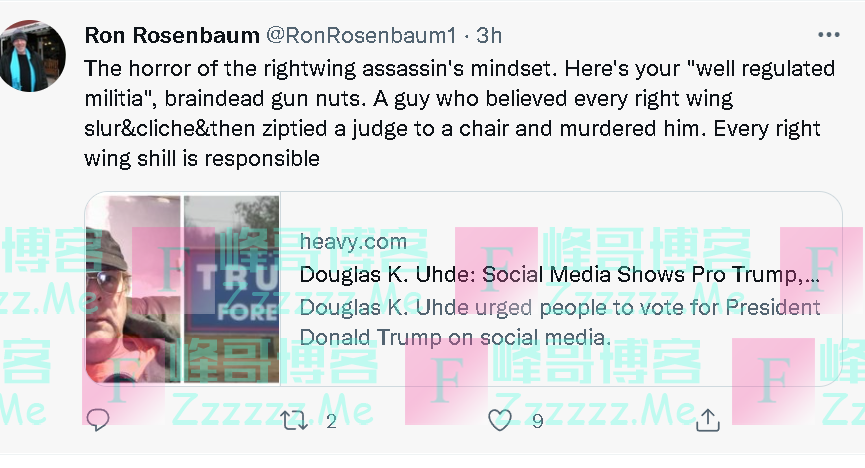Click the tweet line starting 'The horror of the rightwing'
The image size is (865, 468).
tap(460, 68)
